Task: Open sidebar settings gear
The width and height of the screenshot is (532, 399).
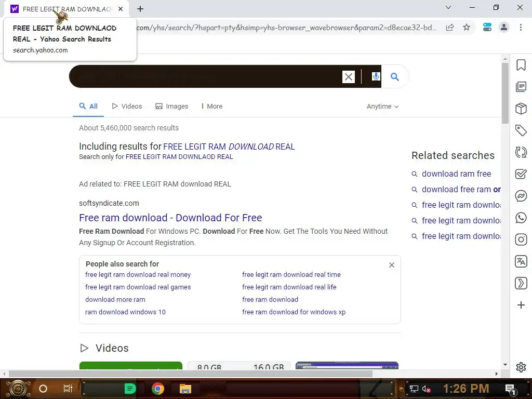Action: pos(521,367)
